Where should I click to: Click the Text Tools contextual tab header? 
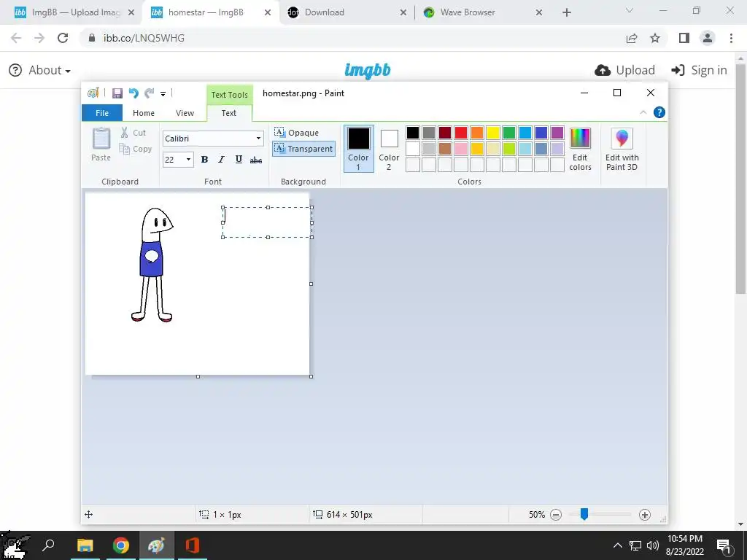(230, 95)
